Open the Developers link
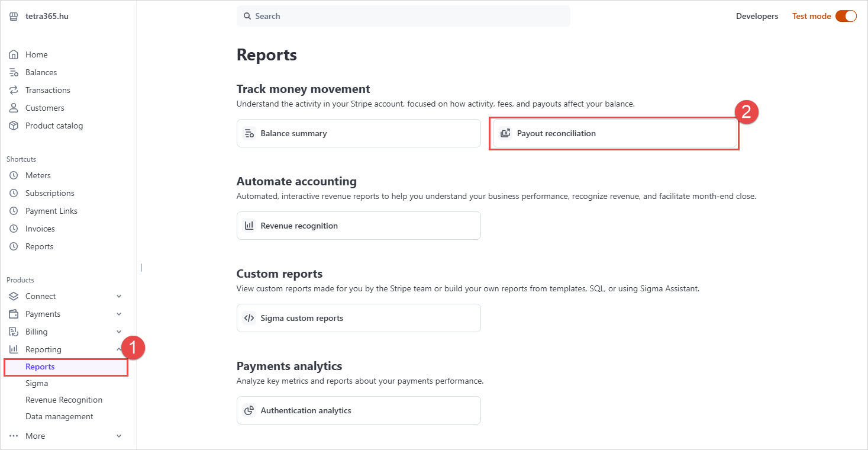868x450 pixels. (x=757, y=17)
